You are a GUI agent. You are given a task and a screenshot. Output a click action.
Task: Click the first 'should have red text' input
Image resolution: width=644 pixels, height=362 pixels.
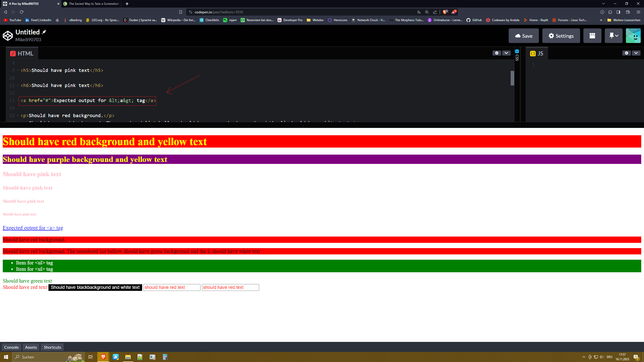click(x=172, y=287)
